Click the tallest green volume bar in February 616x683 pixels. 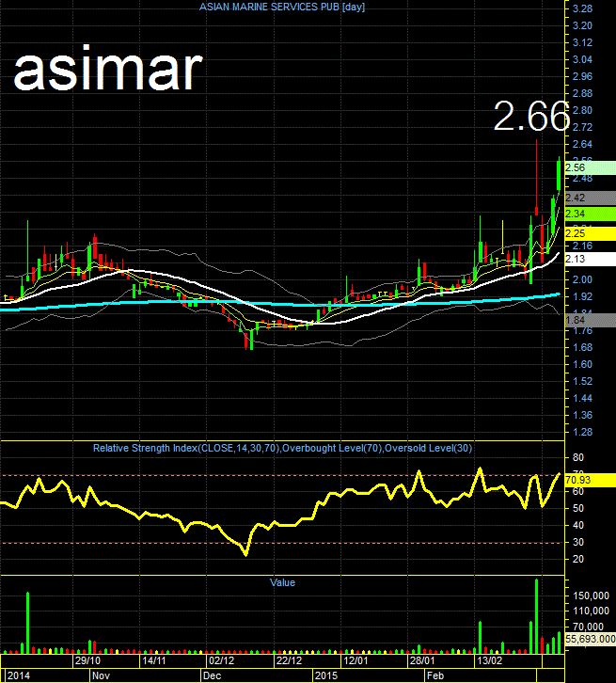click(x=536, y=616)
